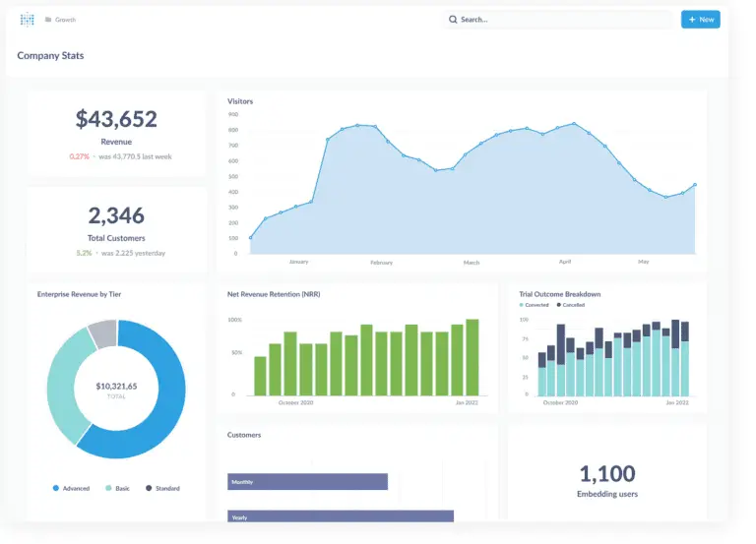Screen dimensions: 756x544
Task: Click the Company Stats dashboard title
Action: point(50,55)
